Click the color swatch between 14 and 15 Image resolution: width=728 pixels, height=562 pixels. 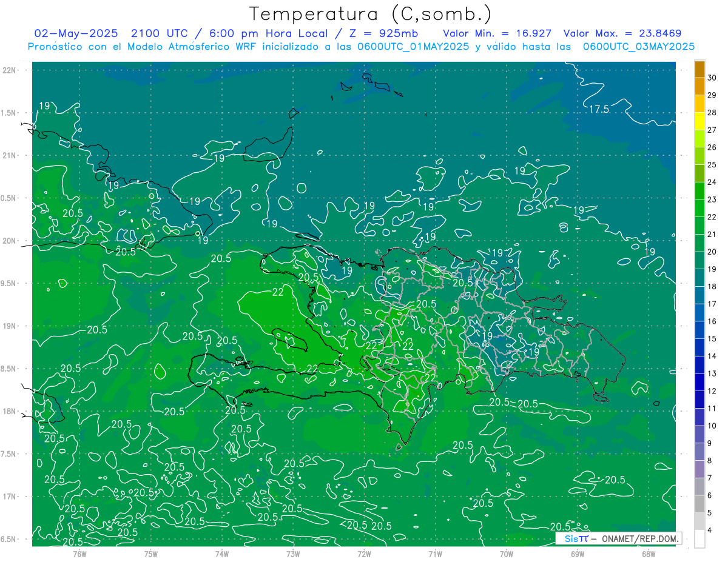pos(700,347)
